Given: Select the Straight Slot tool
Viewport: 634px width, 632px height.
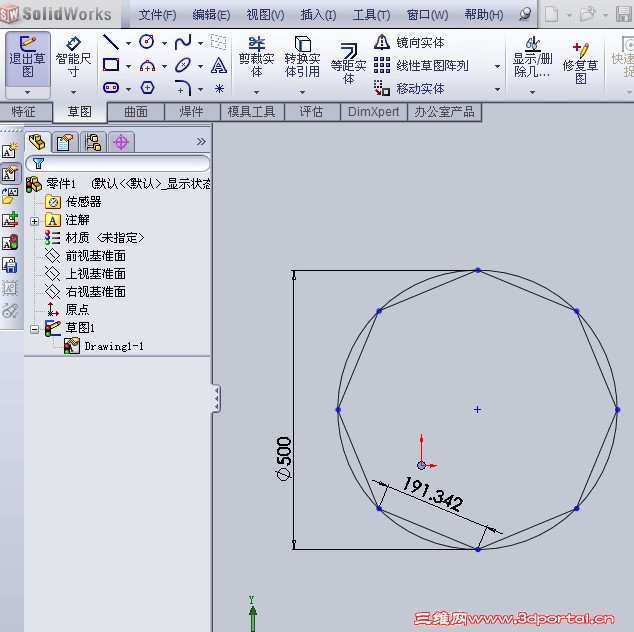Looking at the screenshot, I should tap(111, 88).
